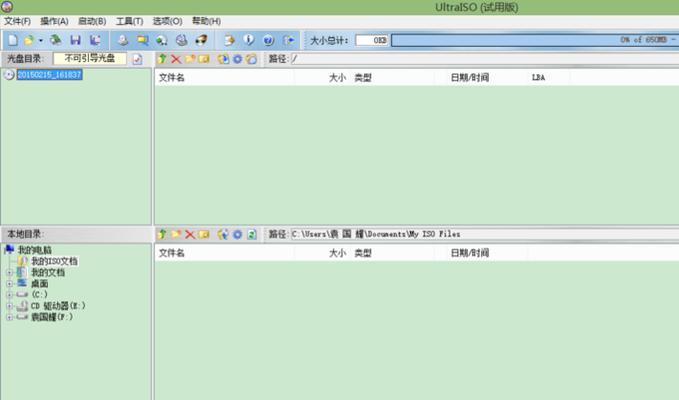
Task: Select 桌面 in the local tree
Action: coord(39,284)
